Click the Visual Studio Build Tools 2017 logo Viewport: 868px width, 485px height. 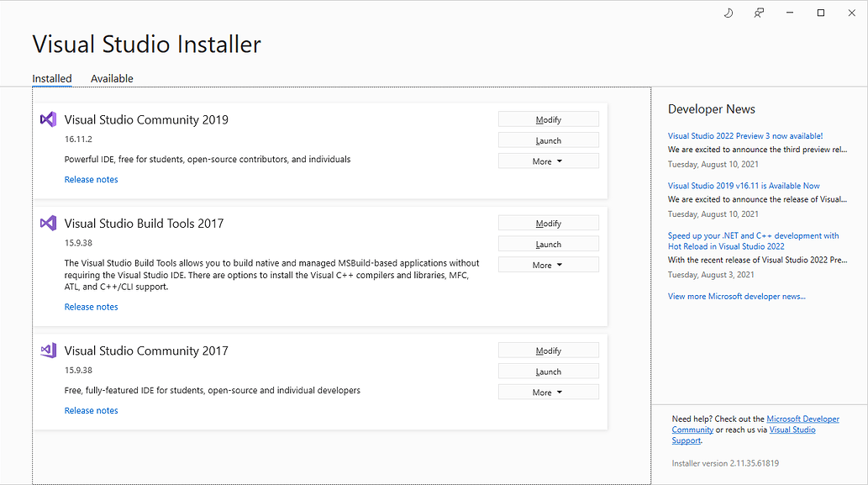click(x=48, y=223)
